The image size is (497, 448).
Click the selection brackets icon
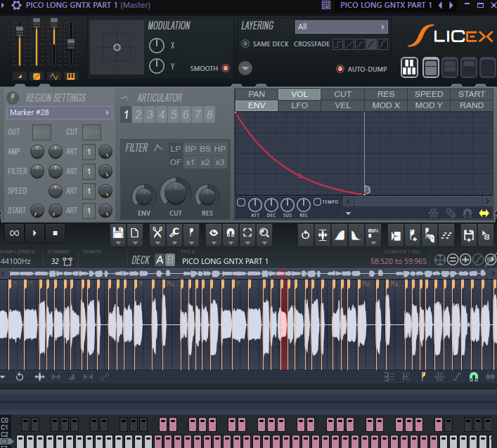pos(247,232)
